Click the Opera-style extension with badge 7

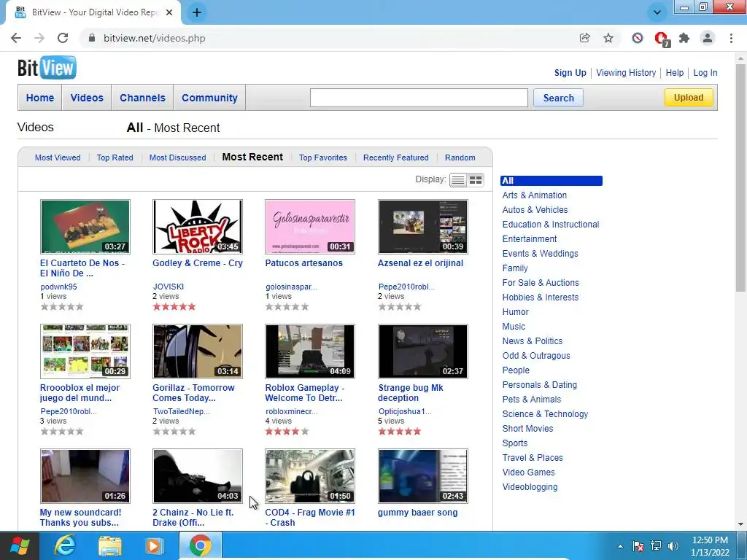[x=661, y=39]
